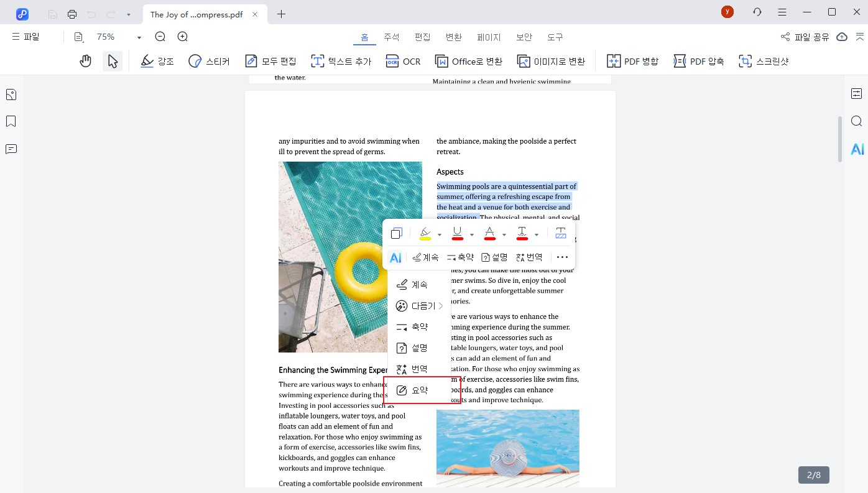Select the Hand pan tool
868x493 pixels.
[x=86, y=61]
